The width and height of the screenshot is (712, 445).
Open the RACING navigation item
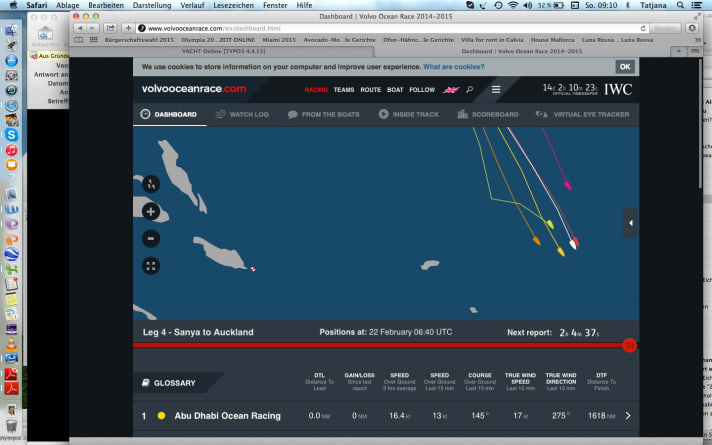click(316, 90)
